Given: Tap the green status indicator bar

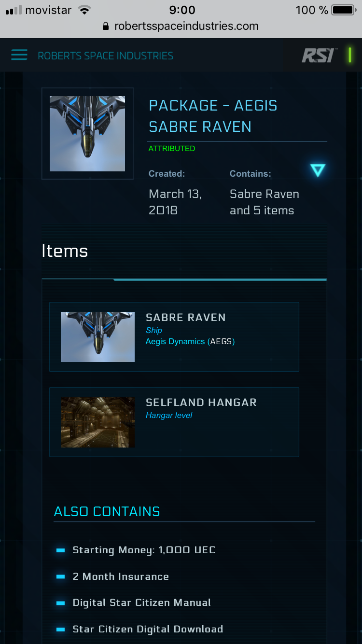Looking at the screenshot, I should pos(349,55).
